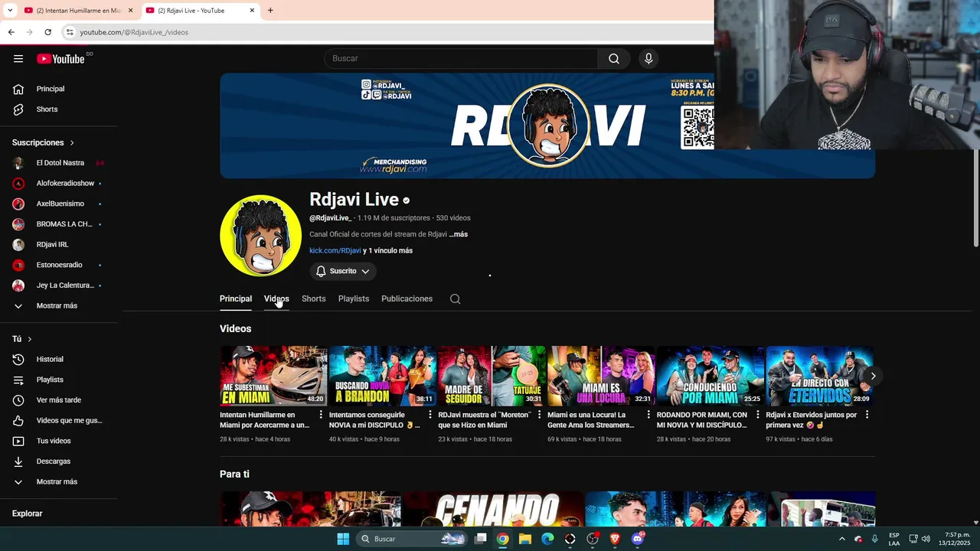
Task: Open the YouTube hamburger guide menu
Action: point(18,59)
